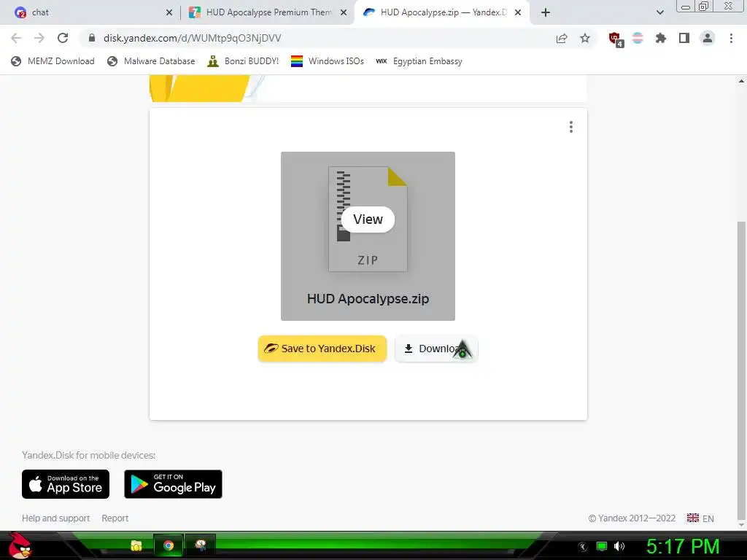
Task: Click the browser forward arrow
Action: [x=39, y=38]
